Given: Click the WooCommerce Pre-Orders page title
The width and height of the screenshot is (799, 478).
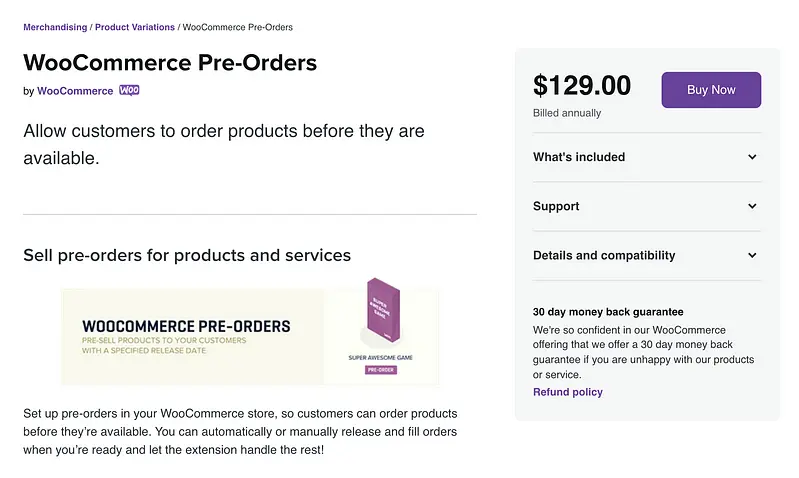Looking at the screenshot, I should pyautogui.click(x=170, y=62).
